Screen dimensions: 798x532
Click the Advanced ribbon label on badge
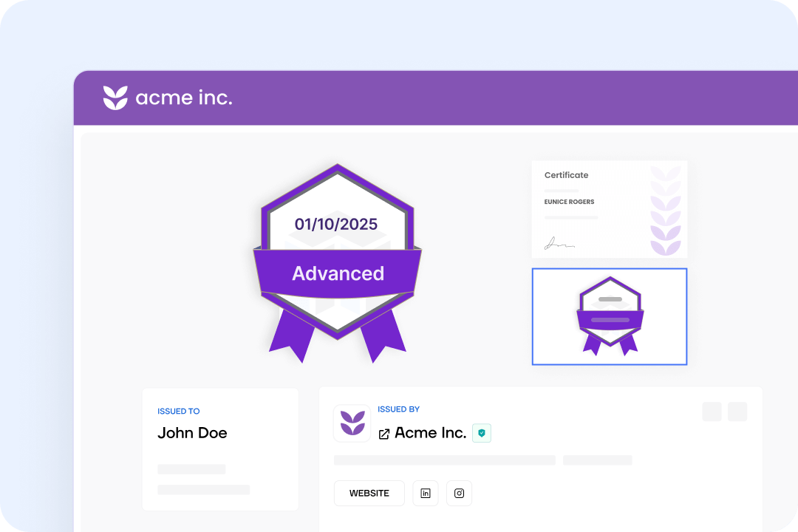pyautogui.click(x=338, y=273)
